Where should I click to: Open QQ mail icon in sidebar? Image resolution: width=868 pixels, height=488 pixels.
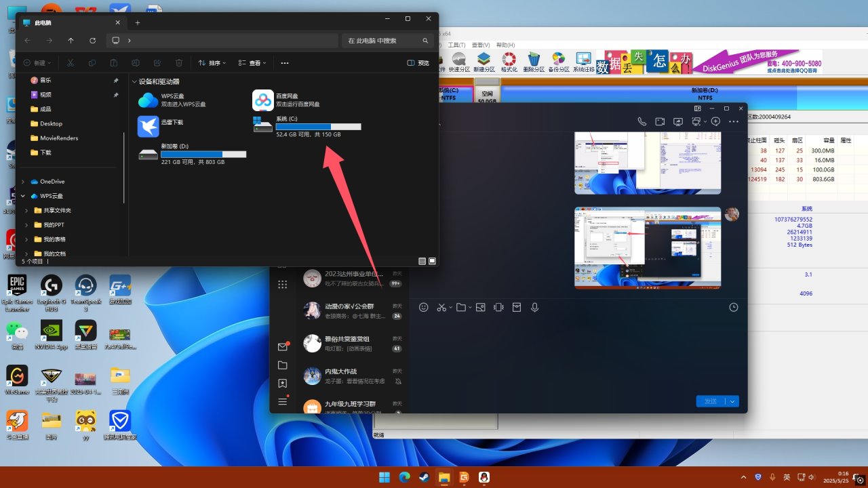tap(283, 346)
